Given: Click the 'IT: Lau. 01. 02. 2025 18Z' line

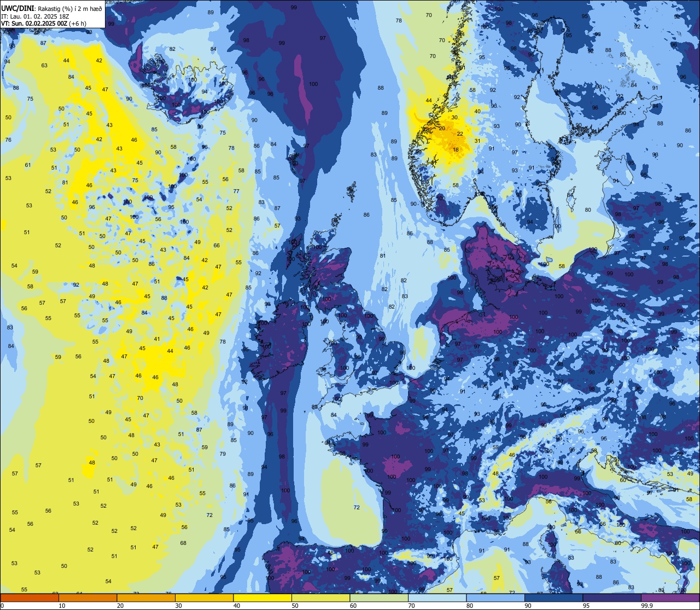Looking at the screenshot, I should (35, 16).
